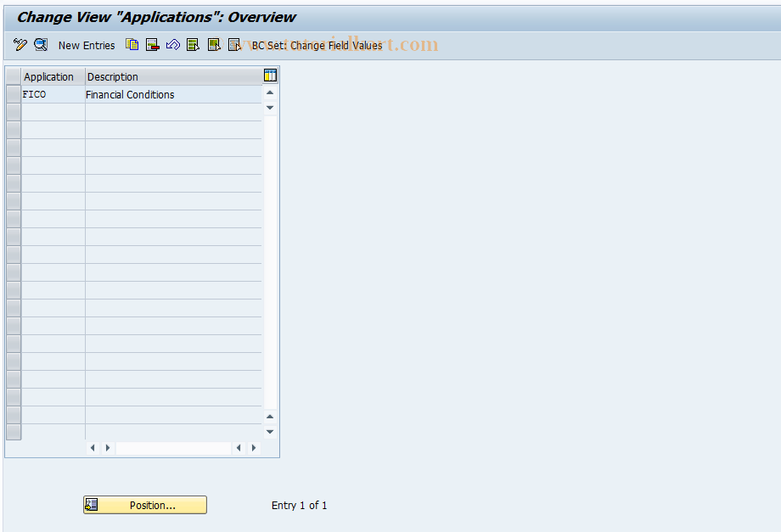The width and height of the screenshot is (781, 532).
Task: Click the Entry 1 of 1 text
Action: point(300,505)
